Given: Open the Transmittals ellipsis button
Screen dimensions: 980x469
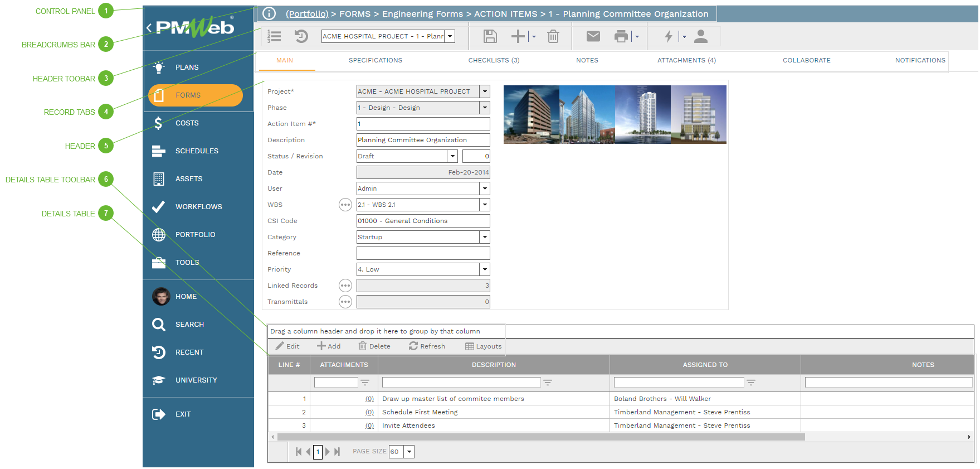Looking at the screenshot, I should pos(345,302).
